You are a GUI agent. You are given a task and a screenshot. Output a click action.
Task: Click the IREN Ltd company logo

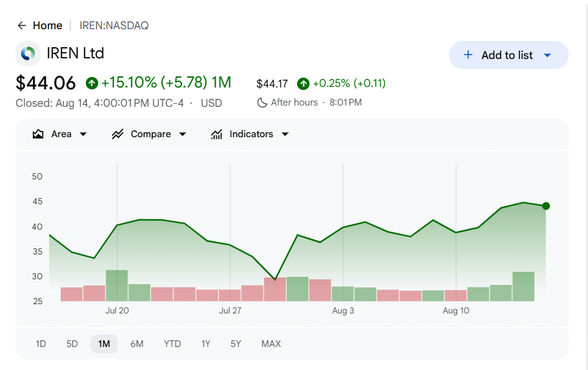pos(28,53)
